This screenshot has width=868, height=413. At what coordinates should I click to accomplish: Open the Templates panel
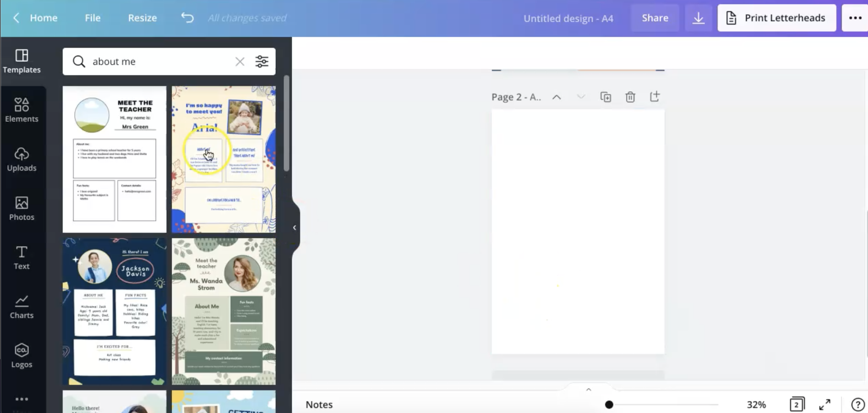pos(22,61)
